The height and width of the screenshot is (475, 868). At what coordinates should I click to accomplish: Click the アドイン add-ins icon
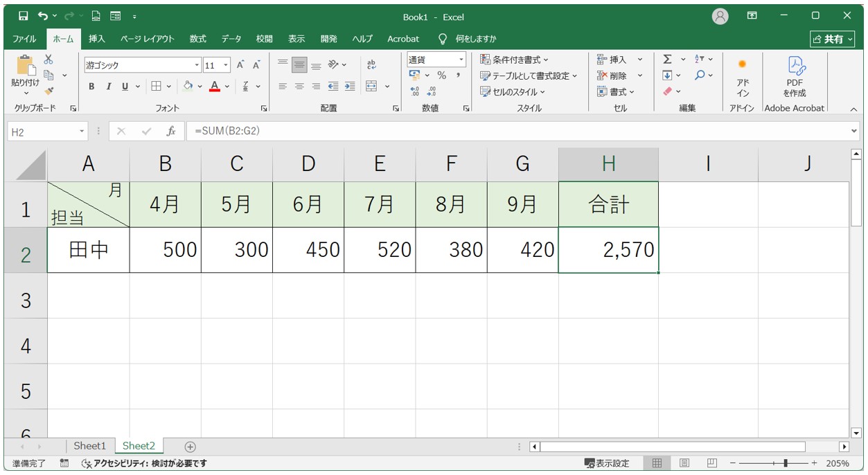click(743, 64)
